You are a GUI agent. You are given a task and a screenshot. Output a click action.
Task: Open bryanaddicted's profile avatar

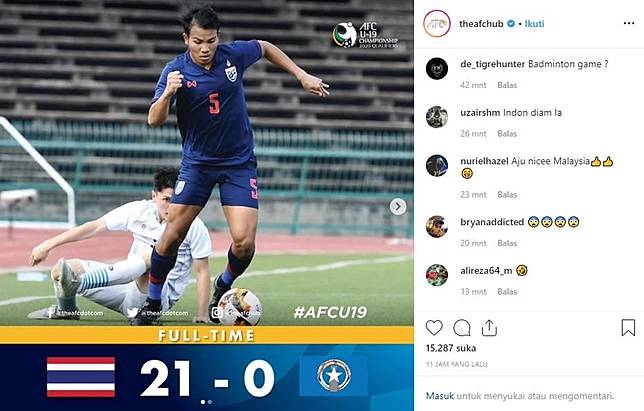click(437, 227)
